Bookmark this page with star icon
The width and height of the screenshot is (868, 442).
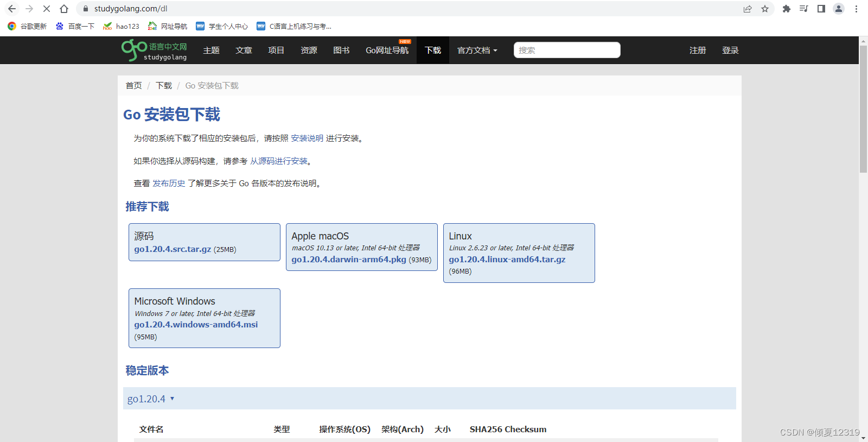765,9
